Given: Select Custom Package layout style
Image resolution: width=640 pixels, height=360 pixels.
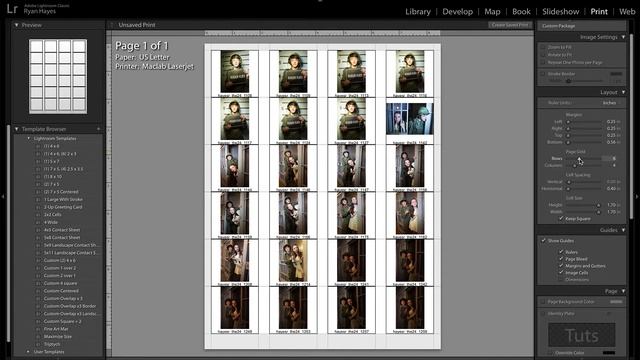Looking at the screenshot, I should point(558,26).
